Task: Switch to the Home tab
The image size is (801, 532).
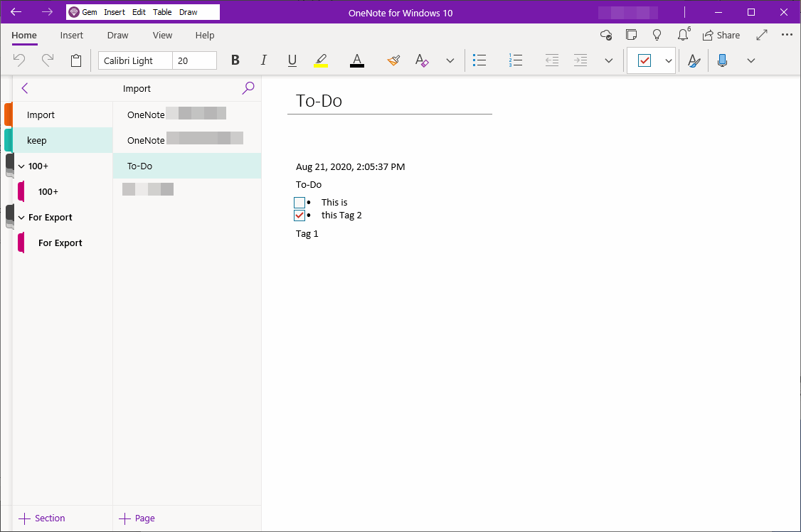Action: click(24, 36)
